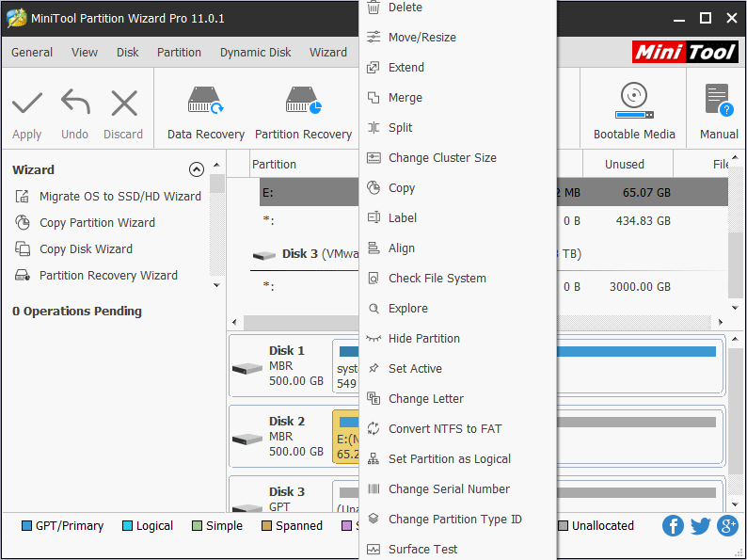This screenshot has height=560, width=747.
Task: Open Migrate OS to SSD/HD Wizard link
Action: coord(120,197)
